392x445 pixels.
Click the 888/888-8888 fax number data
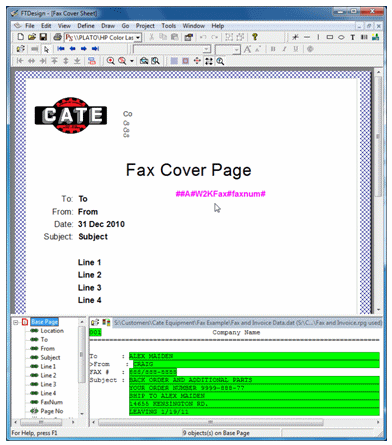pyautogui.click(x=153, y=372)
